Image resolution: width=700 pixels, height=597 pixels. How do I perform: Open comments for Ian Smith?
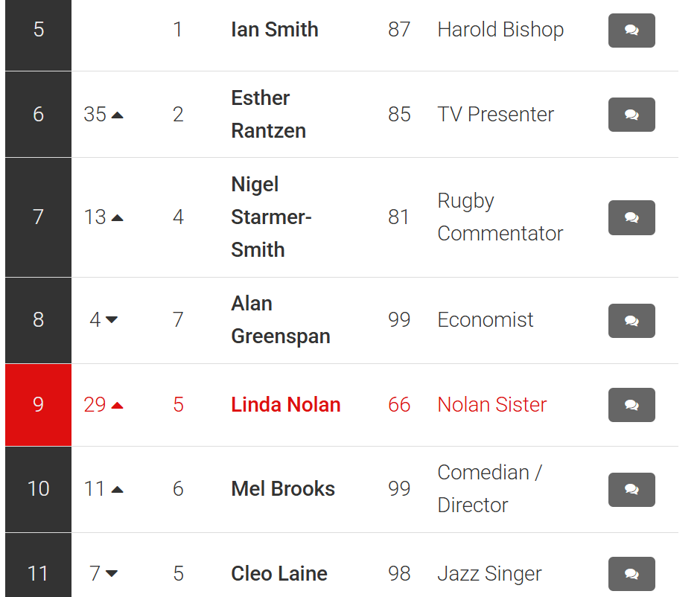[631, 31]
